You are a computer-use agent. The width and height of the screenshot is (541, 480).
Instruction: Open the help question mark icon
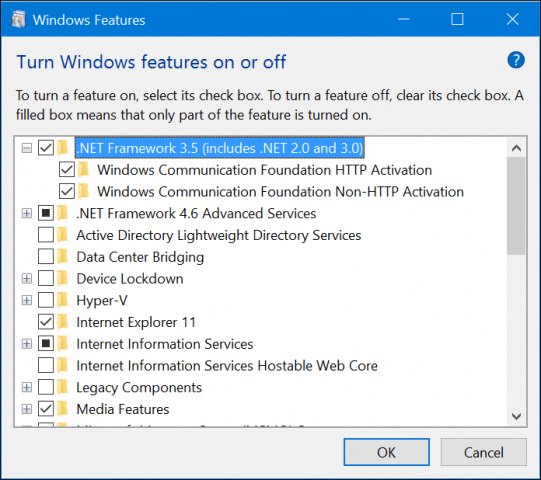coord(516,60)
